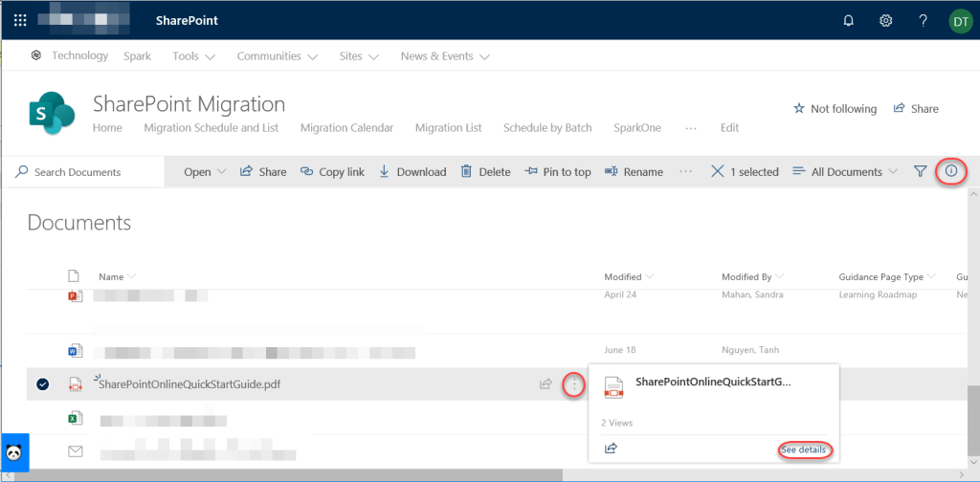Open Guidance Page Type column menu
The image size is (980, 482).
coord(887,276)
